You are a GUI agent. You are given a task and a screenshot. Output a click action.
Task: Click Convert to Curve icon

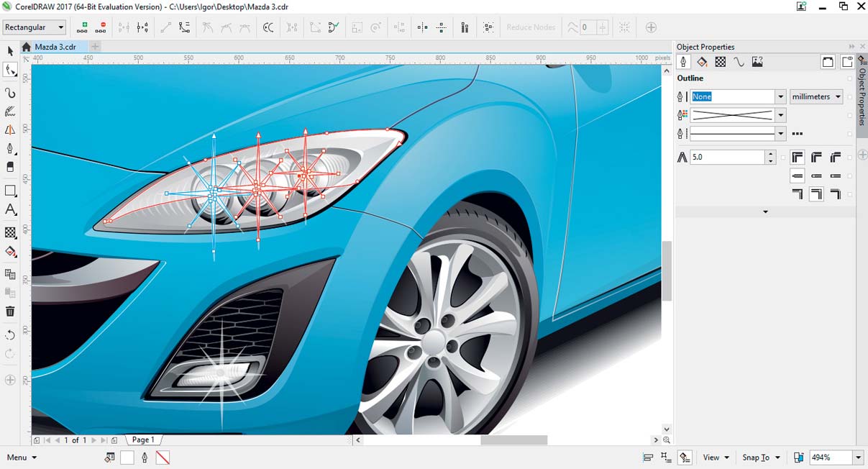tap(184, 27)
